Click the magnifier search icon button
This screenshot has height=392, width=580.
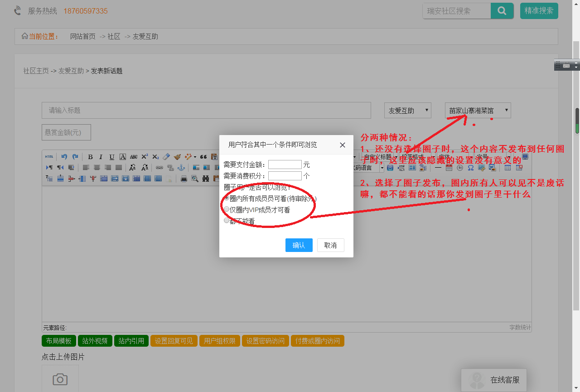[x=502, y=11]
